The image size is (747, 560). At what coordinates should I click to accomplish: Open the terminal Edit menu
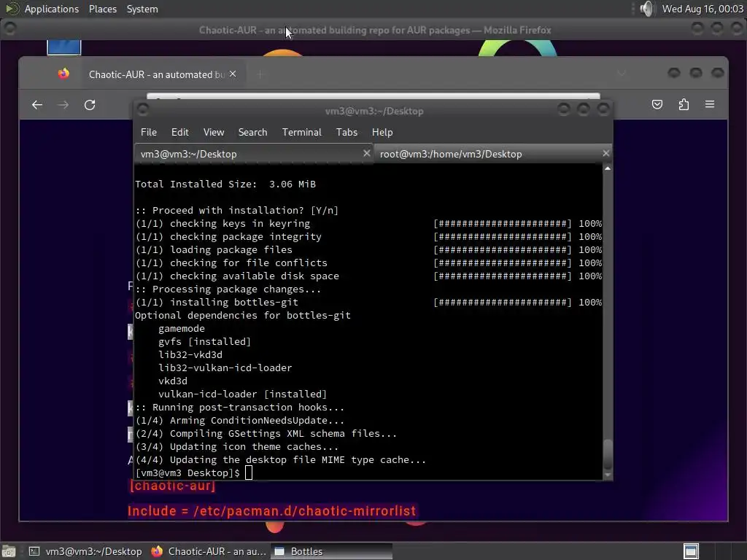pos(179,133)
